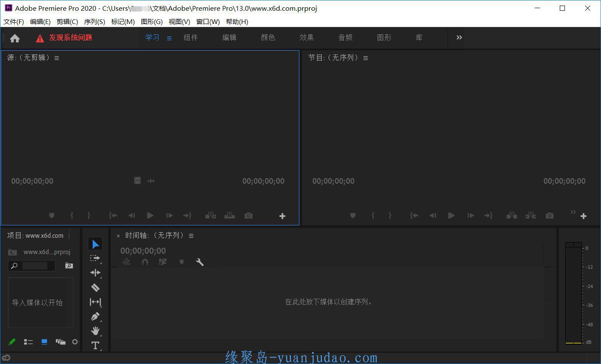This screenshot has width=601, height=364.
Task: Open Timeline panel menu
Action: [191, 236]
